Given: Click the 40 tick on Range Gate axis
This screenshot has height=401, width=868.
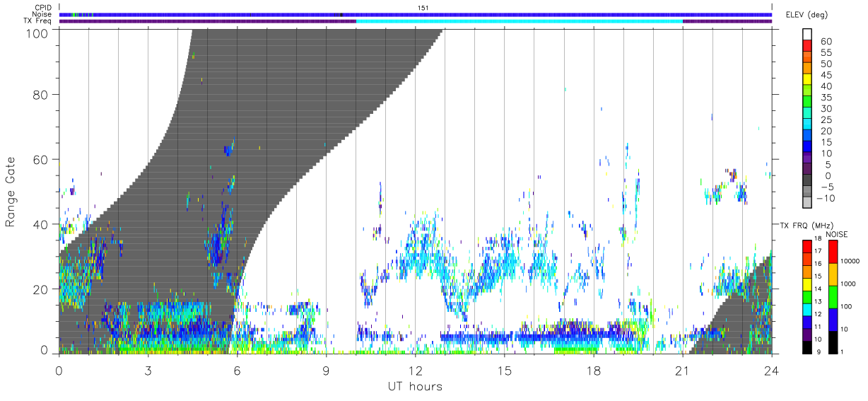Looking at the screenshot, I should [x=41, y=224].
